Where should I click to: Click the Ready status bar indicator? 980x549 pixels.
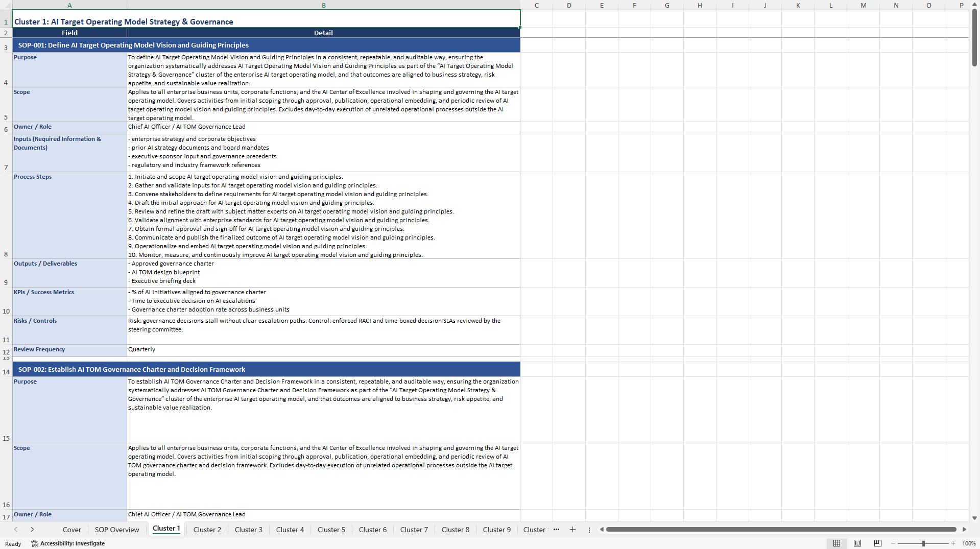click(x=13, y=544)
